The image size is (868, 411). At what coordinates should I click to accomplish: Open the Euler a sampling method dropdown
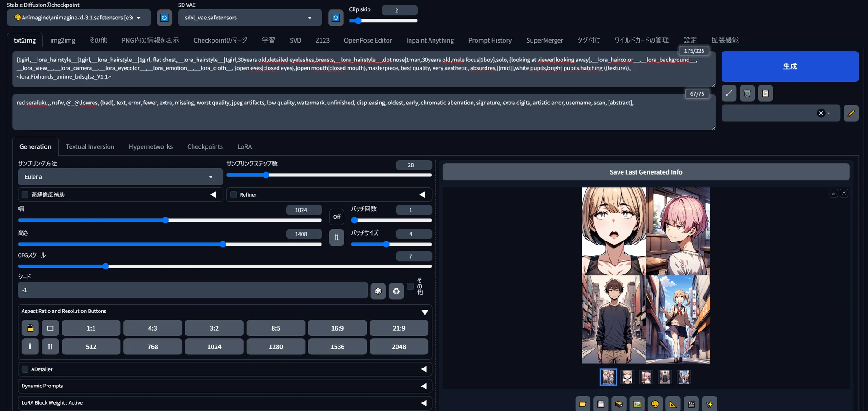point(120,177)
